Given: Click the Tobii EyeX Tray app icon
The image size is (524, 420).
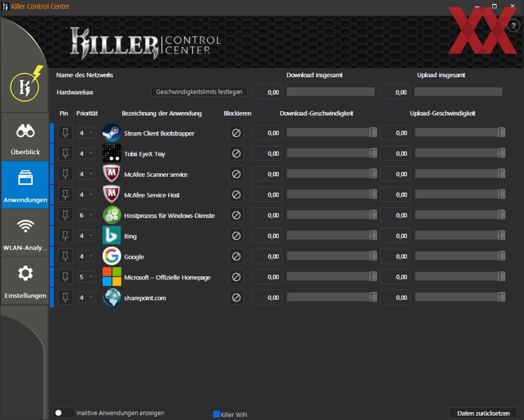Looking at the screenshot, I should click(112, 153).
